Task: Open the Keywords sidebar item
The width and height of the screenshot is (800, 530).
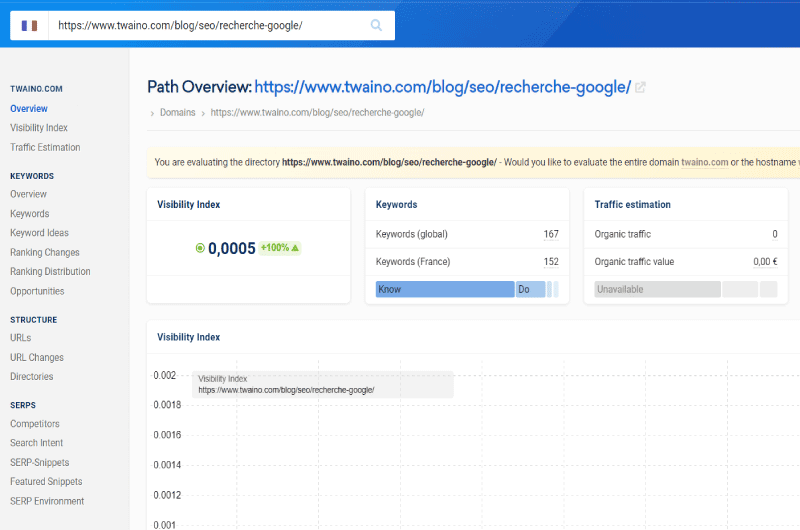Action: pyautogui.click(x=30, y=214)
